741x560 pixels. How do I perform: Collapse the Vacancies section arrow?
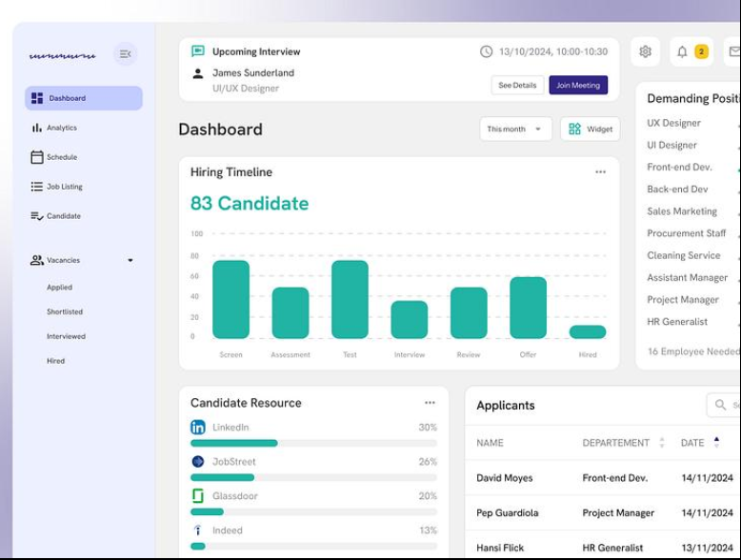[x=130, y=260]
